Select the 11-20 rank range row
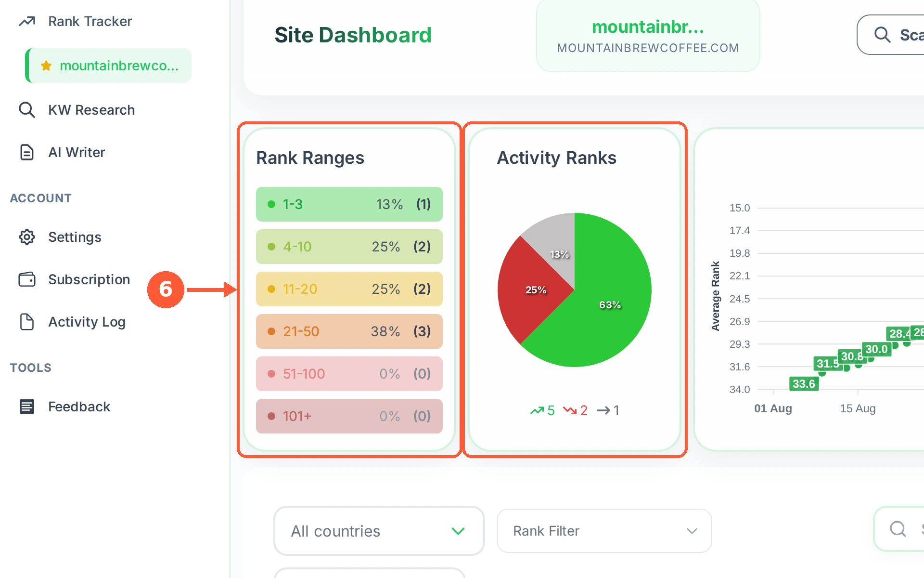Viewport: 924px width, 578px height. [349, 289]
